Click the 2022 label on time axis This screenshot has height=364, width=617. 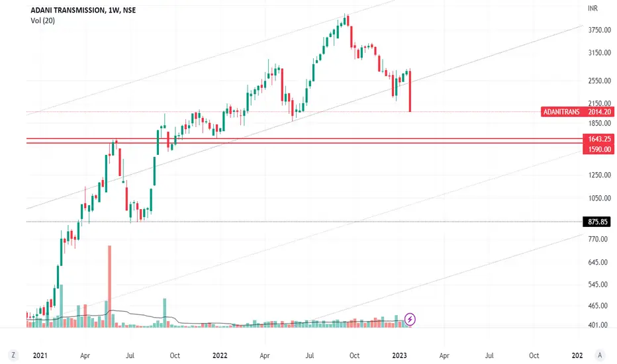point(220,355)
